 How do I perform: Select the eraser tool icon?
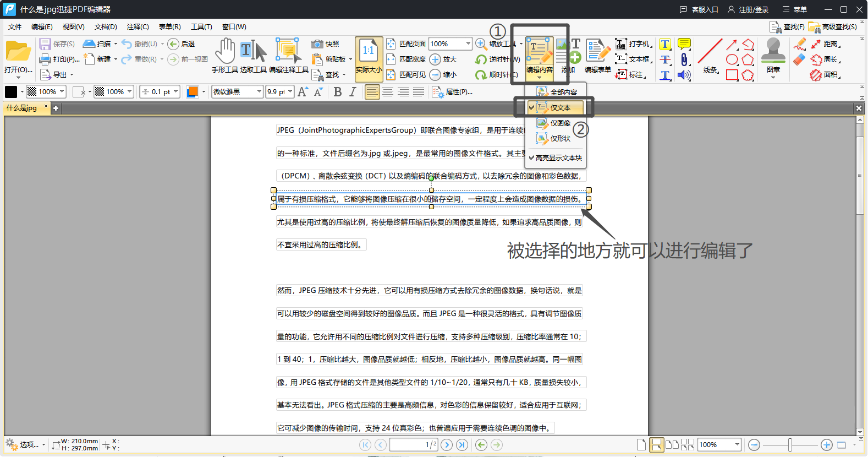coord(799,59)
